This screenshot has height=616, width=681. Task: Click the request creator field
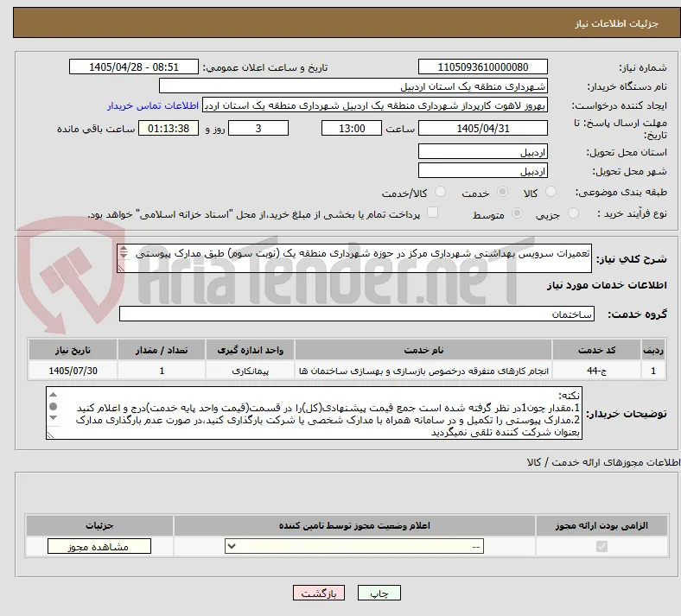(375, 105)
